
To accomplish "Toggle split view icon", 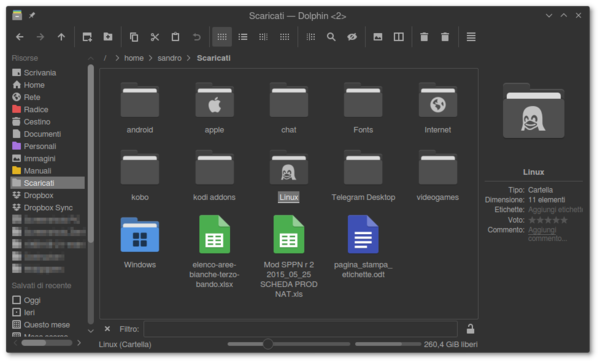I will 399,37.
